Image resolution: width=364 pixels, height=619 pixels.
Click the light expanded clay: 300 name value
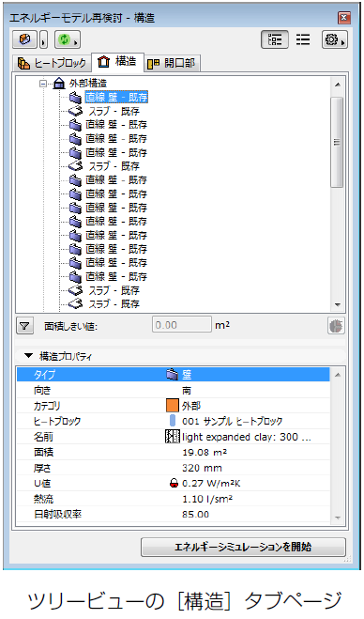coord(247,437)
